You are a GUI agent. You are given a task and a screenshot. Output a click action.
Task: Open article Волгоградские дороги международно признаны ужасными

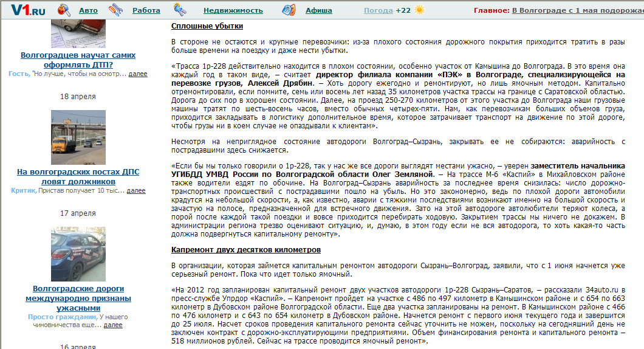[x=78, y=298]
